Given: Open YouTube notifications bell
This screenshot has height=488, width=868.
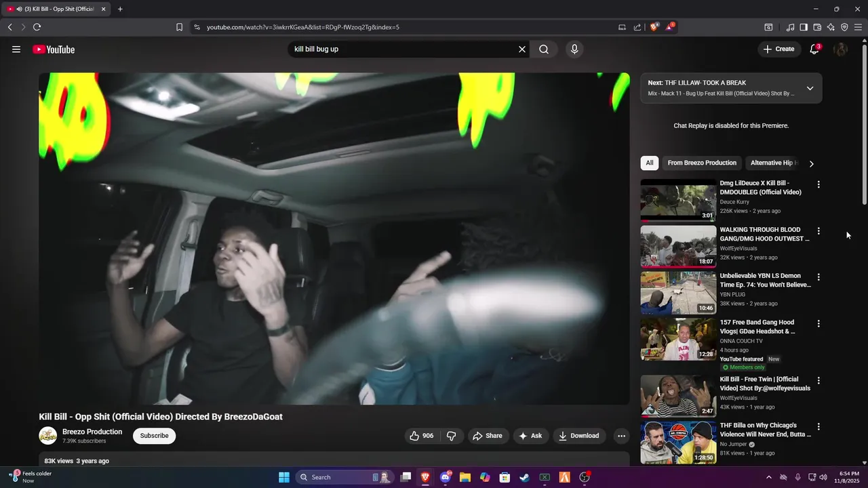Looking at the screenshot, I should click(x=814, y=49).
